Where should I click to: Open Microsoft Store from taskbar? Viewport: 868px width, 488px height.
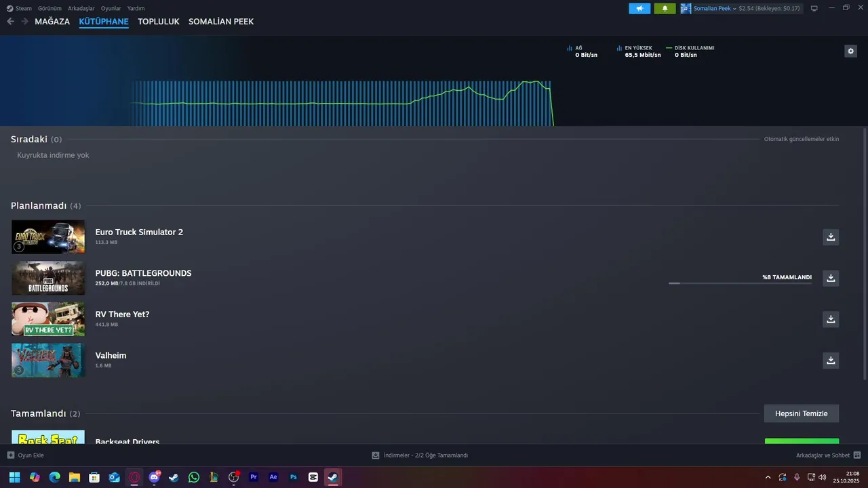pyautogui.click(x=94, y=477)
